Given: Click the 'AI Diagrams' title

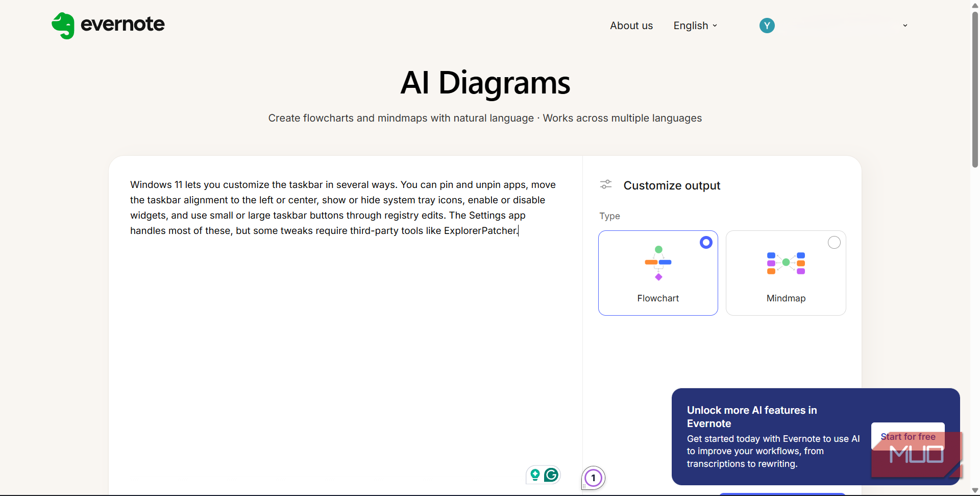Looking at the screenshot, I should pyautogui.click(x=485, y=83).
